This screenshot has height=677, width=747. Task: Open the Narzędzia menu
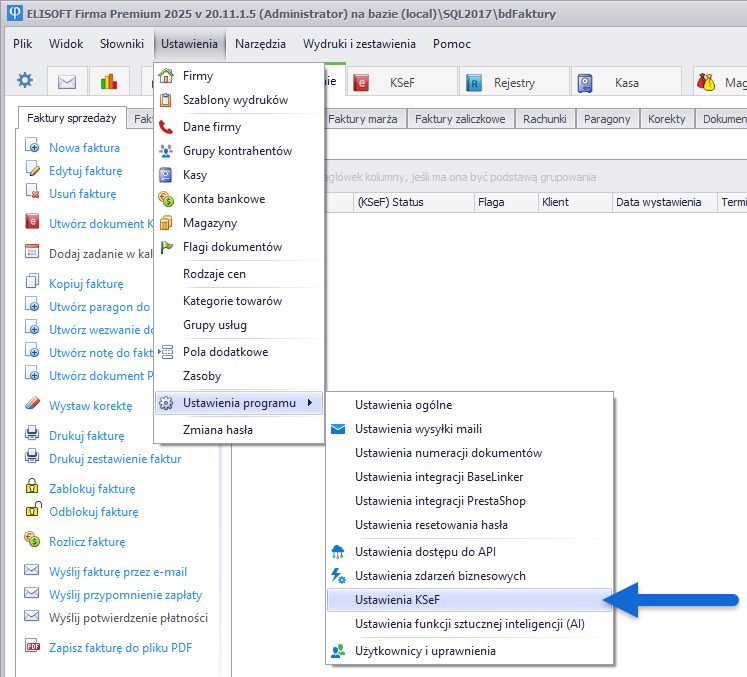tap(260, 44)
